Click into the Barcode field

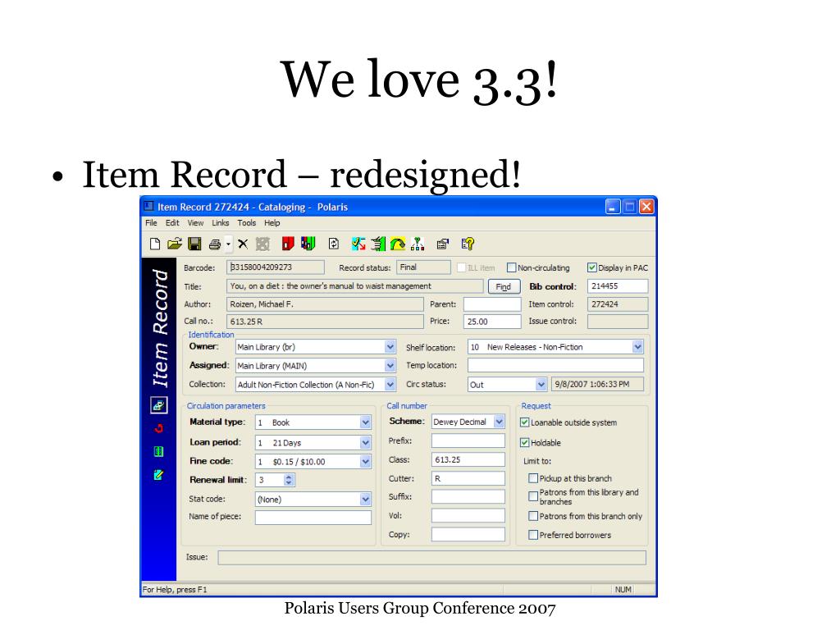[276, 267]
